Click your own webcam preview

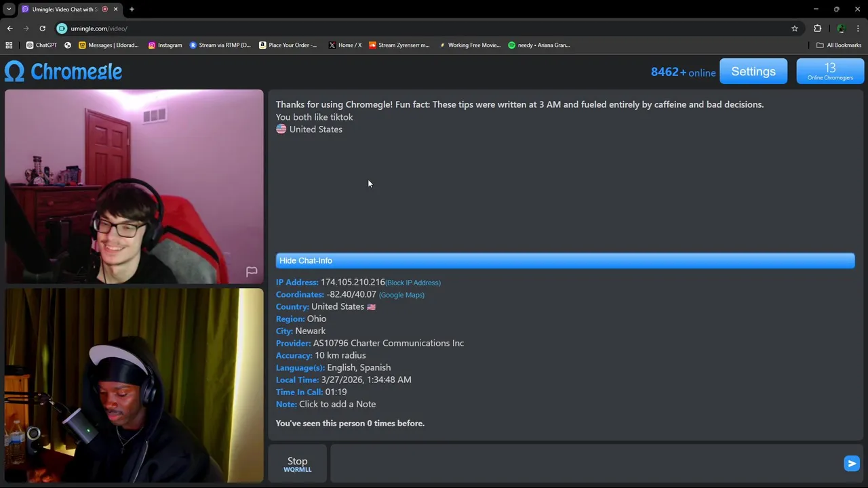(134, 385)
